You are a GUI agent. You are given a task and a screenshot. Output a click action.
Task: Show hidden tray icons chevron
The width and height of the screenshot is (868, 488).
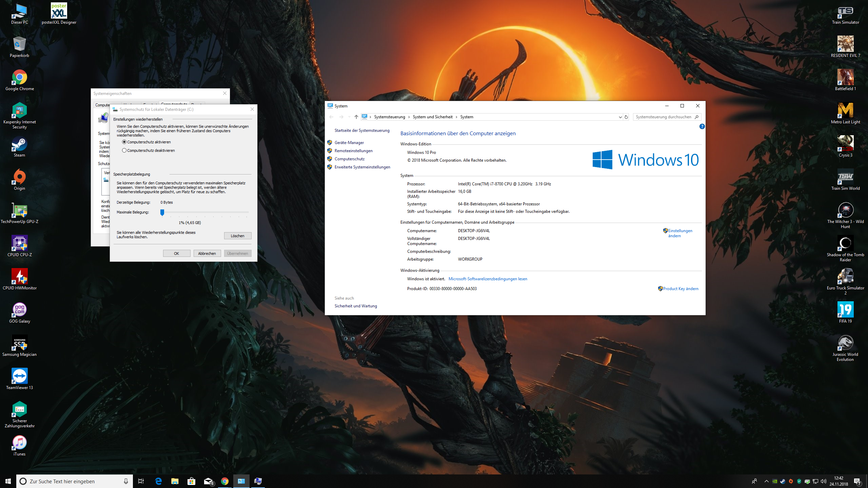click(x=766, y=481)
